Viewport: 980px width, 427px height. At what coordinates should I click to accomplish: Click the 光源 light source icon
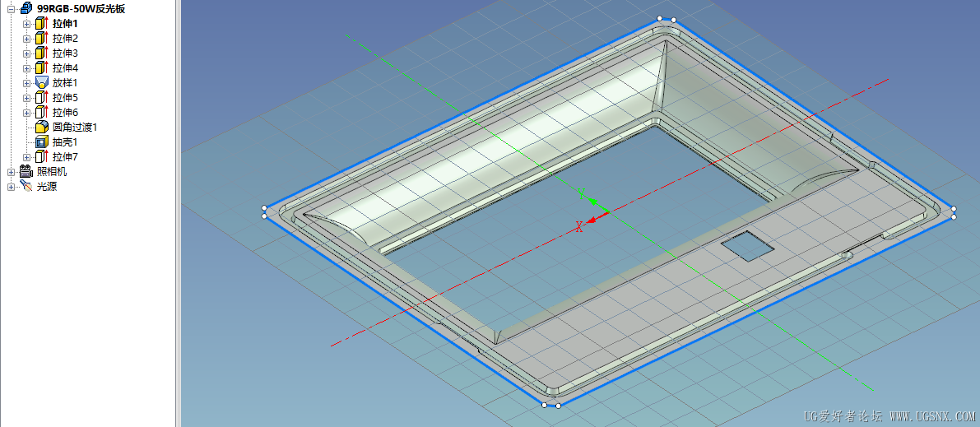coord(26,186)
